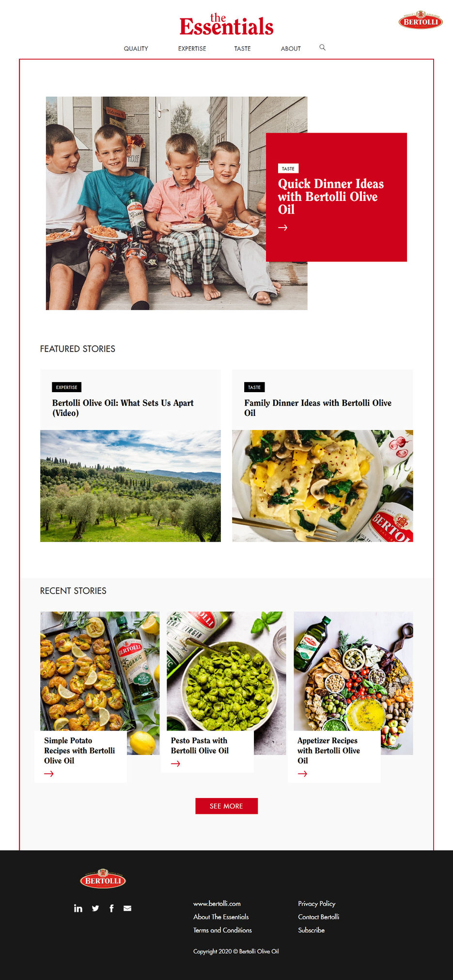Click the email envelope icon in footer
453x980 pixels.
tap(127, 908)
